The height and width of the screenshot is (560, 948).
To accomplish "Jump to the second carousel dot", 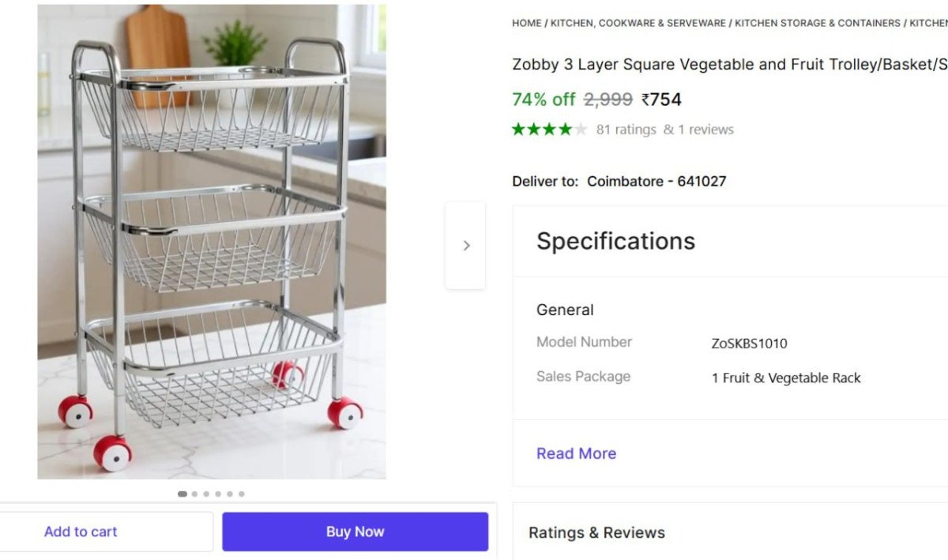I will [194, 494].
